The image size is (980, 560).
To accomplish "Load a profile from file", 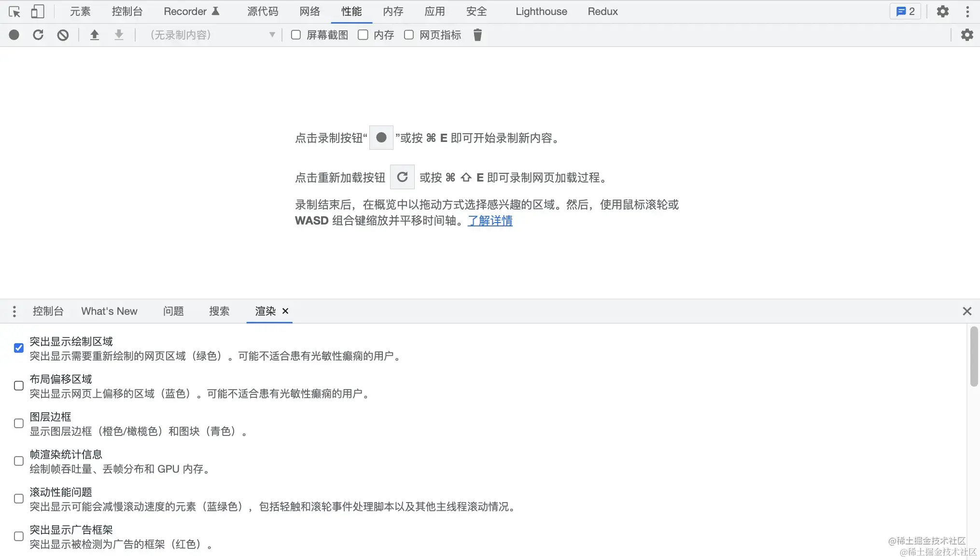I will click(95, 35).
